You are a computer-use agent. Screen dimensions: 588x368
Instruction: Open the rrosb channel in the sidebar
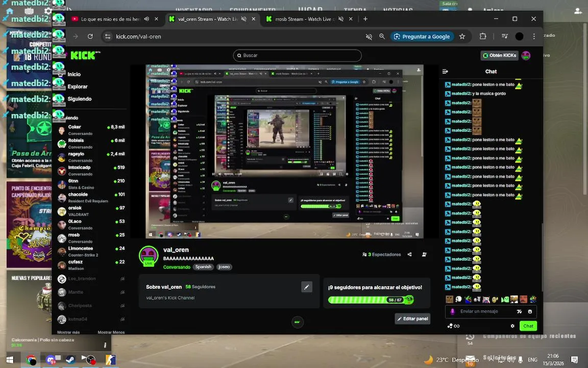[91, 238]
